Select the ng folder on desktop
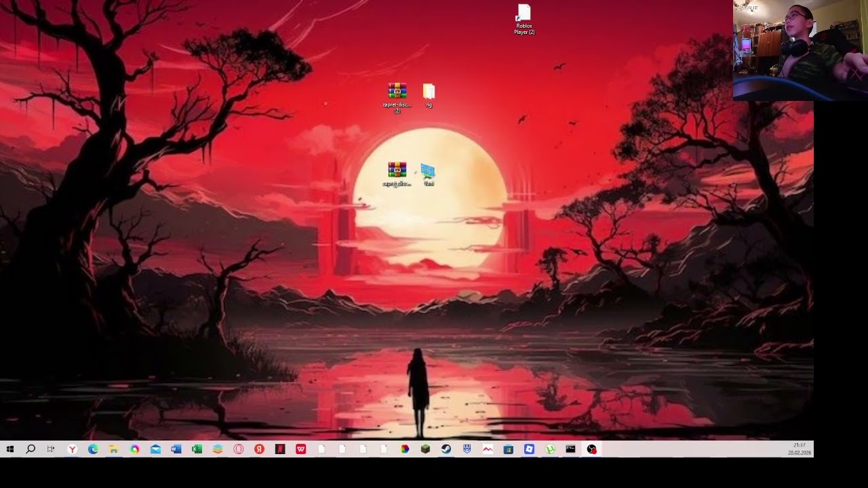 [429, 96]
